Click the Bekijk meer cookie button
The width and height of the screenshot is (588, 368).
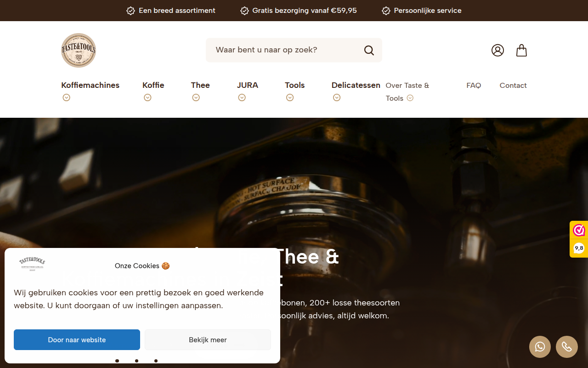(x=208, y=340)
